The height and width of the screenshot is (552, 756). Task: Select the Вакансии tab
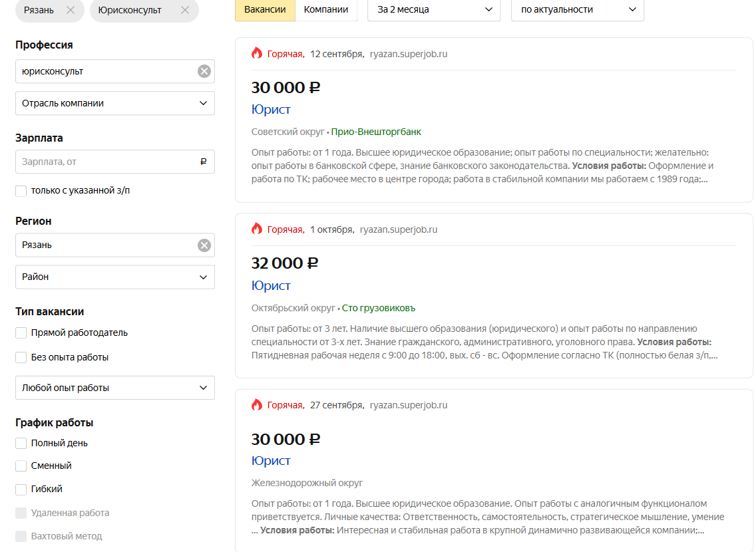pos(265,10)
